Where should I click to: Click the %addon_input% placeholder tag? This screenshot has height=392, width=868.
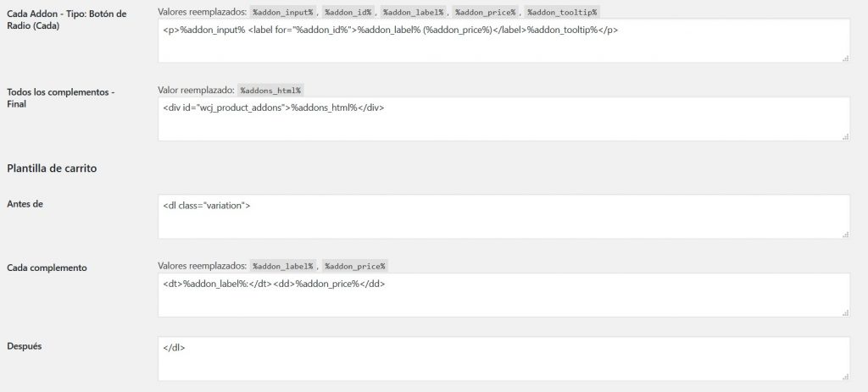point(283,12)
